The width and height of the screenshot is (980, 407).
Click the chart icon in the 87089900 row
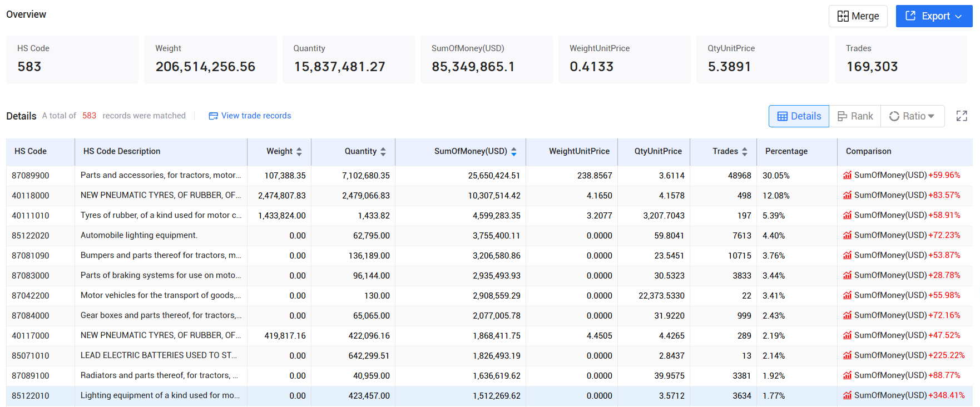tap(847, 175)
